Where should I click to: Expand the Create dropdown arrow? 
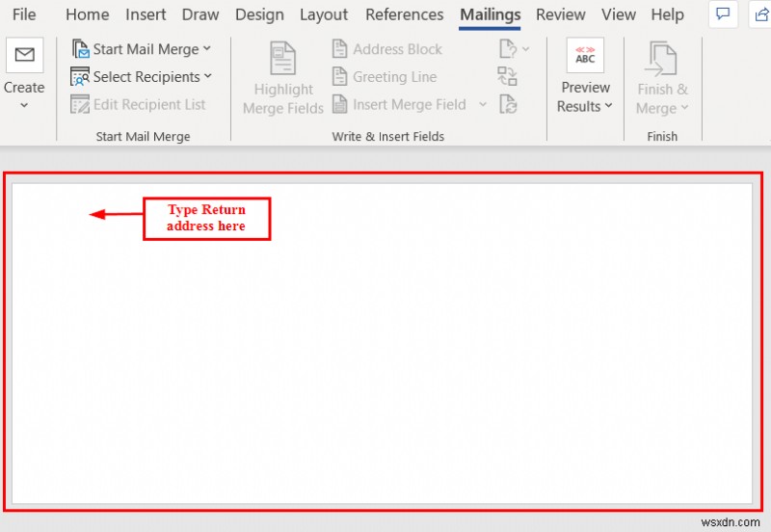pos(24,105)
